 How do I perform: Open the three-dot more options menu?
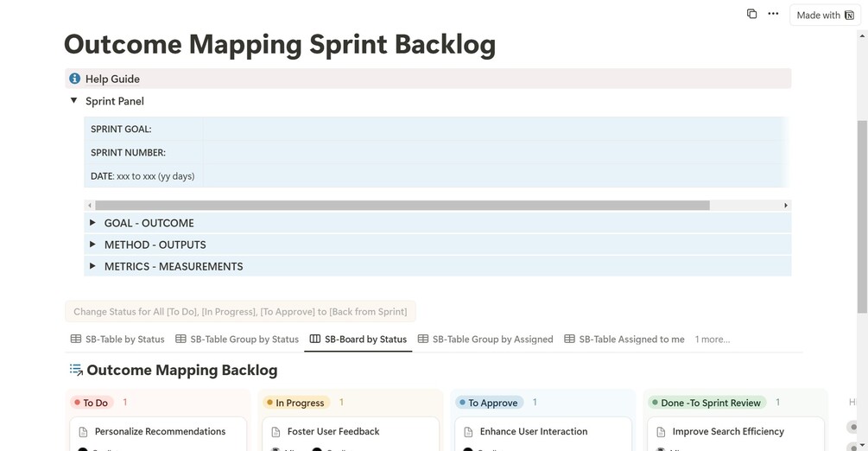(773, 14)
